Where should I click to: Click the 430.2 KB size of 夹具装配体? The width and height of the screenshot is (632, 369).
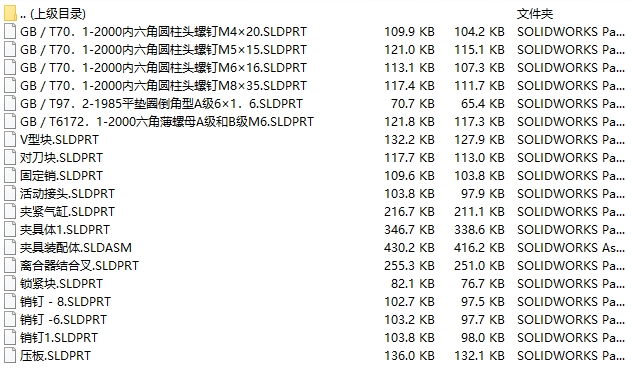tap(409, 248)
